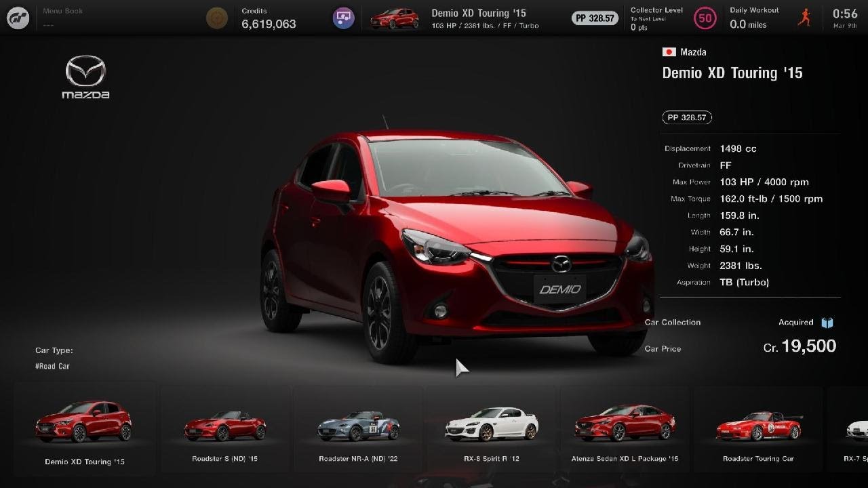Click the 66.7 in. width value
The width and height of the screenshot is (868, 488).
736,232
